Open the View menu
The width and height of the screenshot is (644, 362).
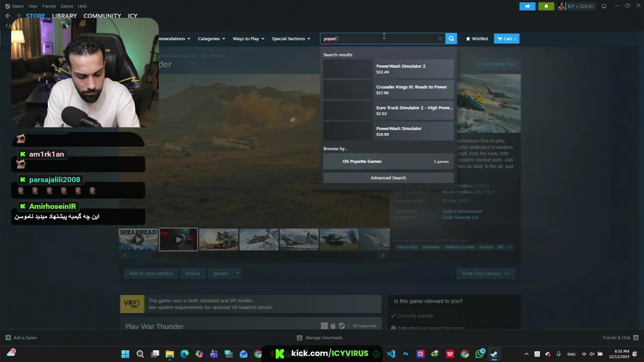point(33,6)
